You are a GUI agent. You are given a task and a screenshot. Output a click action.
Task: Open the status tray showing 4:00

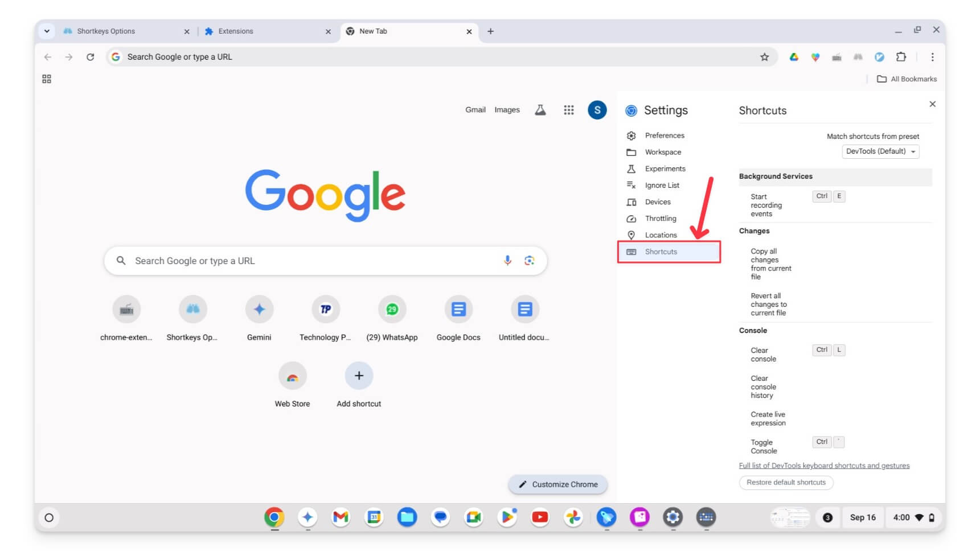(x=914, y=517)
